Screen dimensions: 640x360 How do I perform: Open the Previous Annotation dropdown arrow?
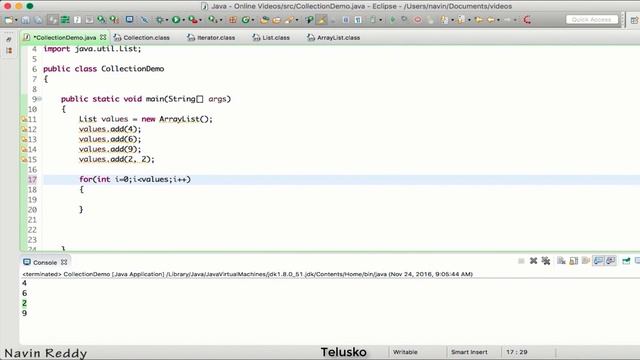pos(469,20)
